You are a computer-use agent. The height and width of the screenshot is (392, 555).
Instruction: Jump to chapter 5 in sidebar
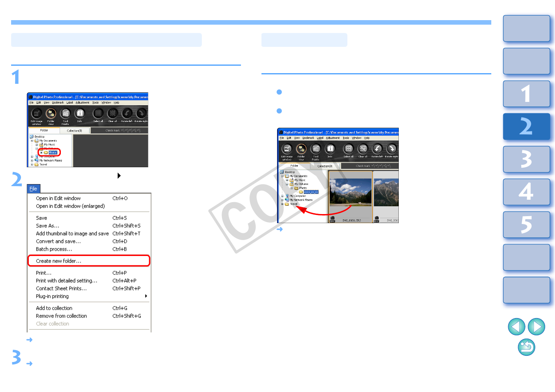[x=526, y=225]
